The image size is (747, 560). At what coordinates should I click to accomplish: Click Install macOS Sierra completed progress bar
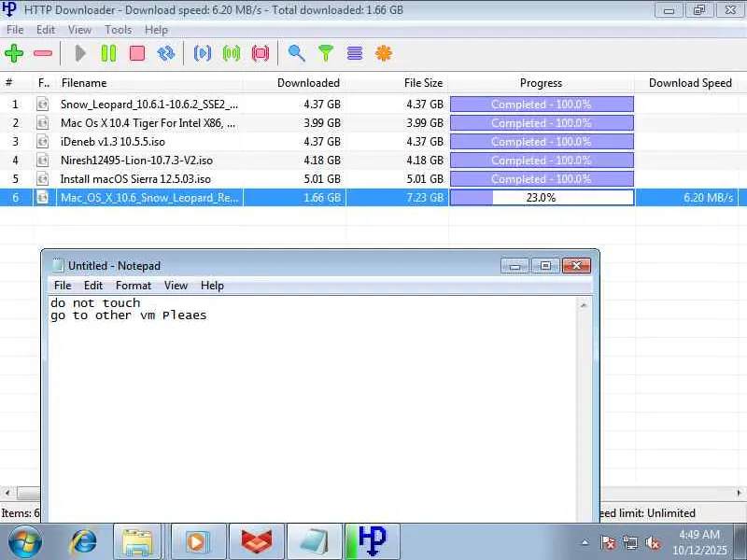[542, 179]
